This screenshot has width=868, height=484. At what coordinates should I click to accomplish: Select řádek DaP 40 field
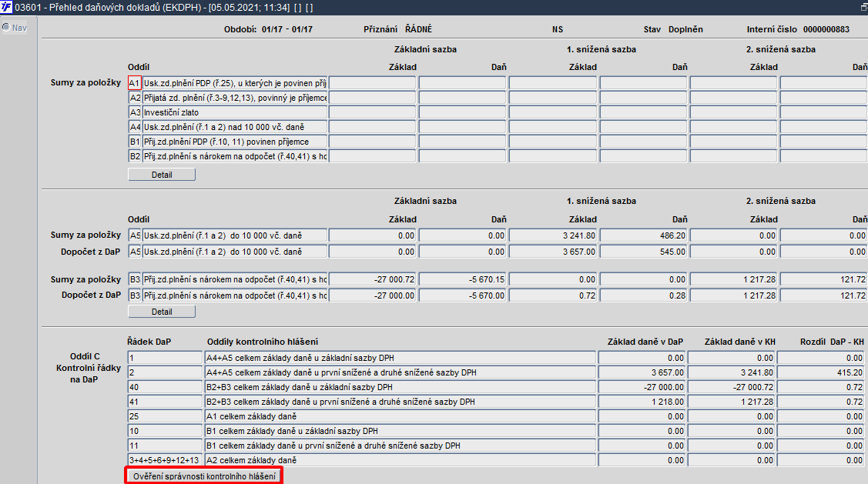tap(165, 387)
